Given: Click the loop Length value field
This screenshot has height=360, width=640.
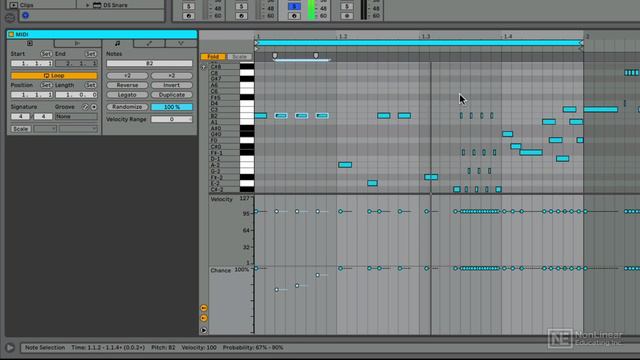Looking at the screenshot, I should coord(76,95).
